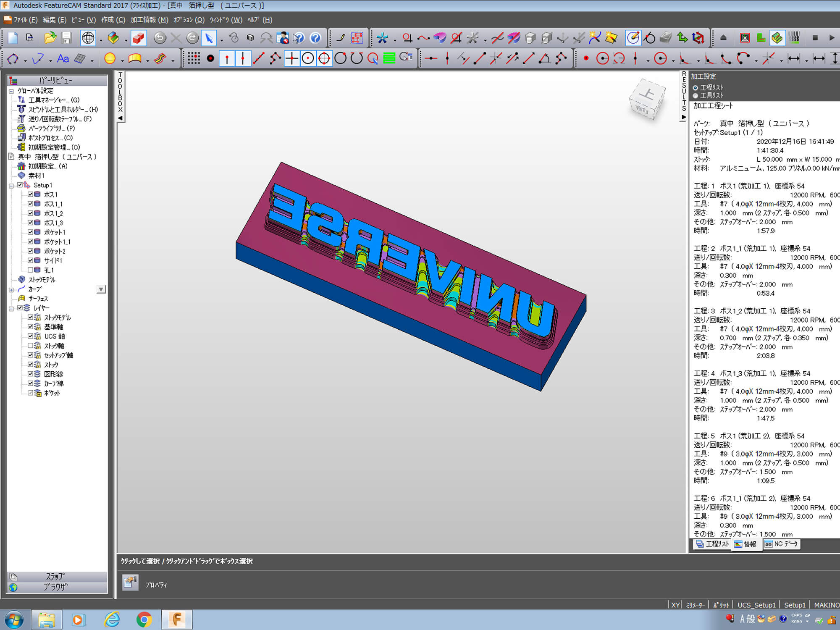Click the red filled point icon
840x630 pixels.
(586, 58)
